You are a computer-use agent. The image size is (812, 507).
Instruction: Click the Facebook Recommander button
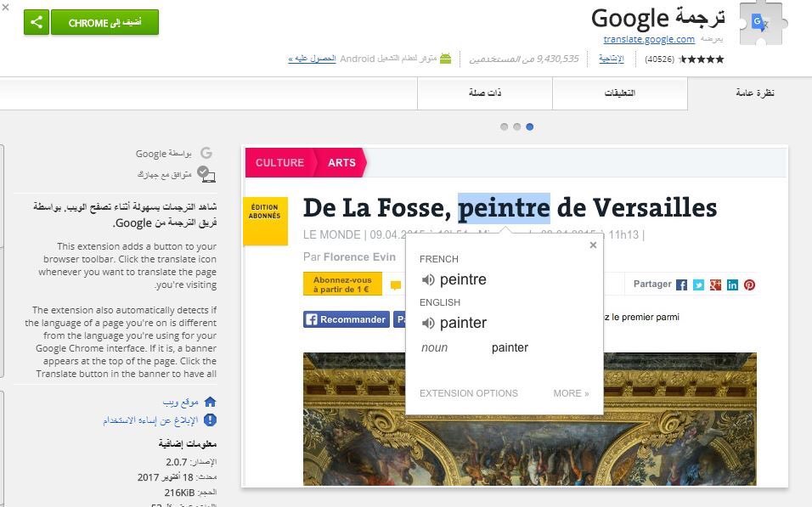tap(347, 319)
